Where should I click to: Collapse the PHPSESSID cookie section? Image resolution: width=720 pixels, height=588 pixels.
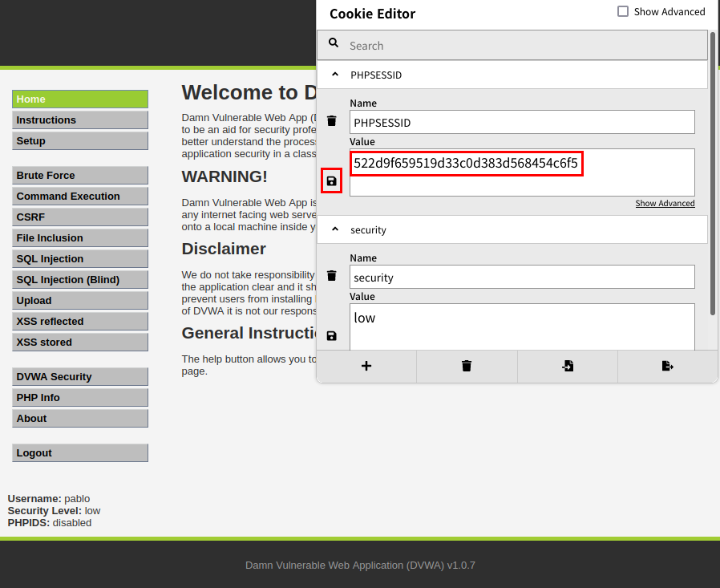[x=335, y=75]
